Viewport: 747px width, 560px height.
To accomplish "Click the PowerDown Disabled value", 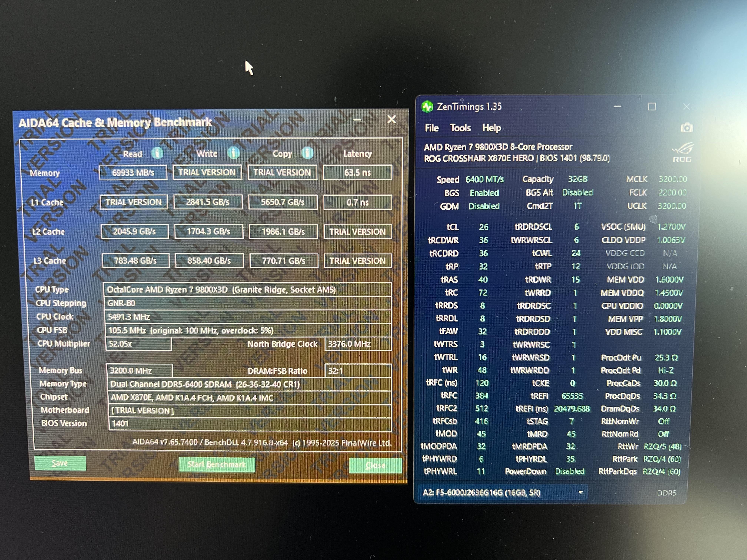I will [570, 471].
